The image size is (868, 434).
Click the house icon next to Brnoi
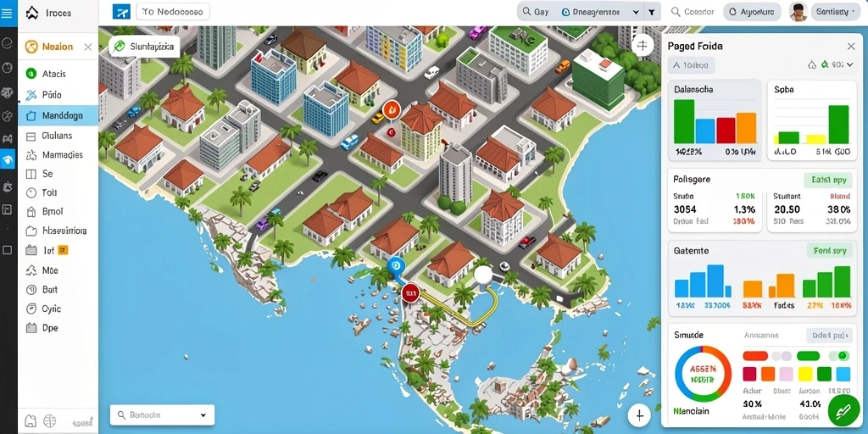point(31,211)
